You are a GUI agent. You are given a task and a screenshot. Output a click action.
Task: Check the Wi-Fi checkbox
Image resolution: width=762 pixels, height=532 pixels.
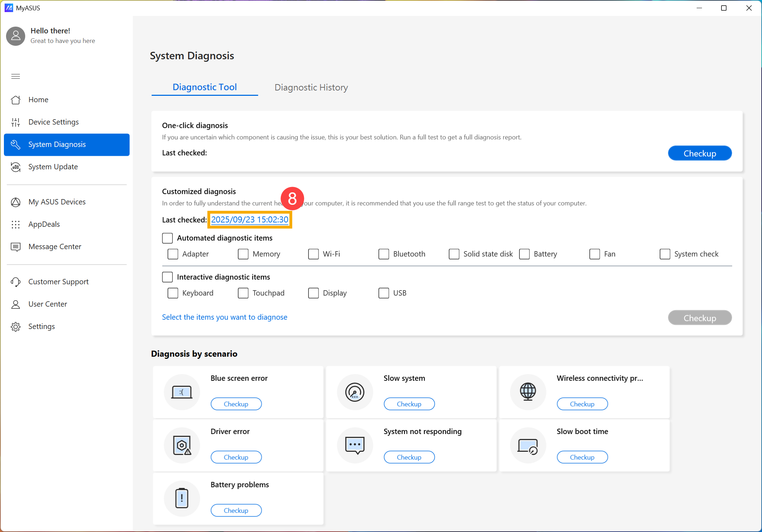[x=313, y=254]
